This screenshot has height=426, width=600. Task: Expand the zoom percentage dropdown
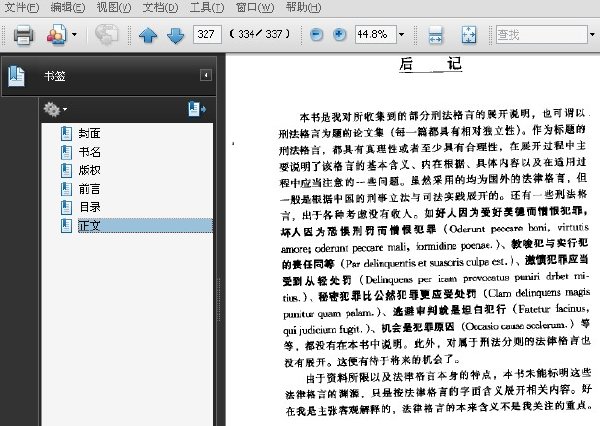[x=401, y=34]
